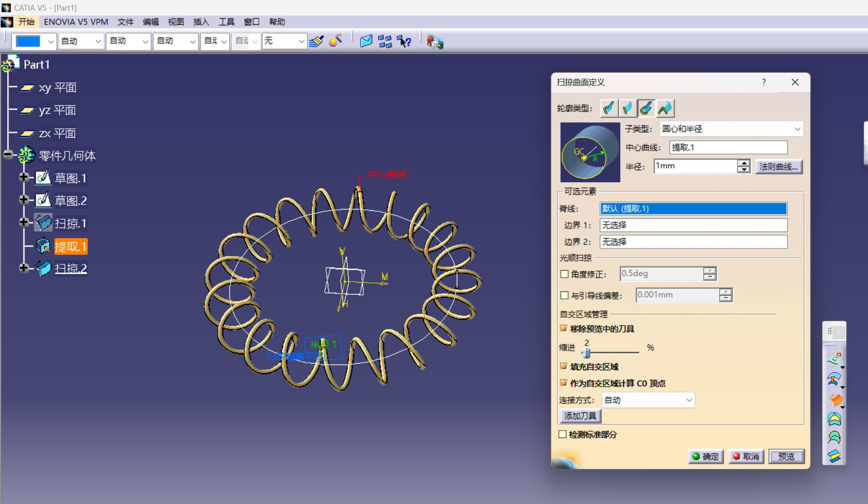Expand the 草图.1 tree node
This screenshot has width=868, height=504.
24,177
